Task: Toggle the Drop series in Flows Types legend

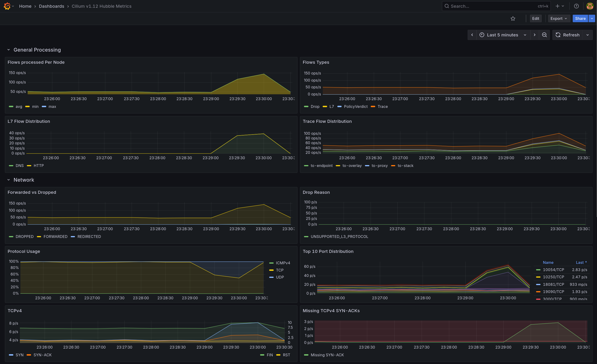Action: coord(315,107)
